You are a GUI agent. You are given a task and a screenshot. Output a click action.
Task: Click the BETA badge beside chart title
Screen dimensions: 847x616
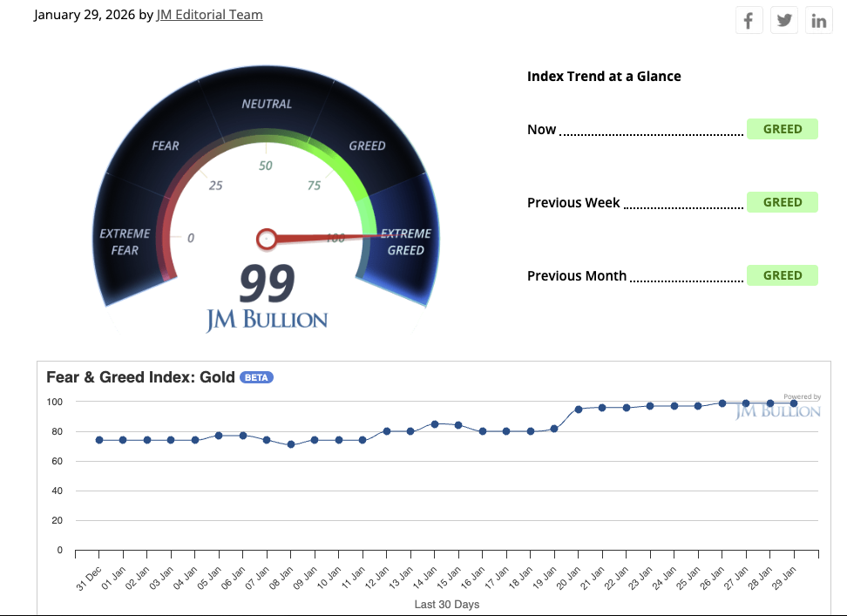pos(256,377)
